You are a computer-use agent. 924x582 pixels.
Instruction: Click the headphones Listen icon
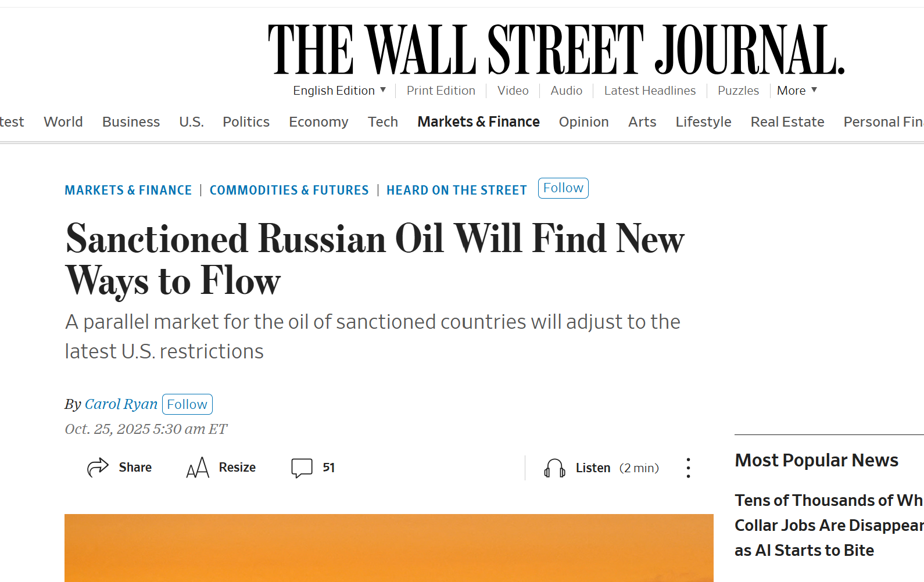click(x=554, y=468)
